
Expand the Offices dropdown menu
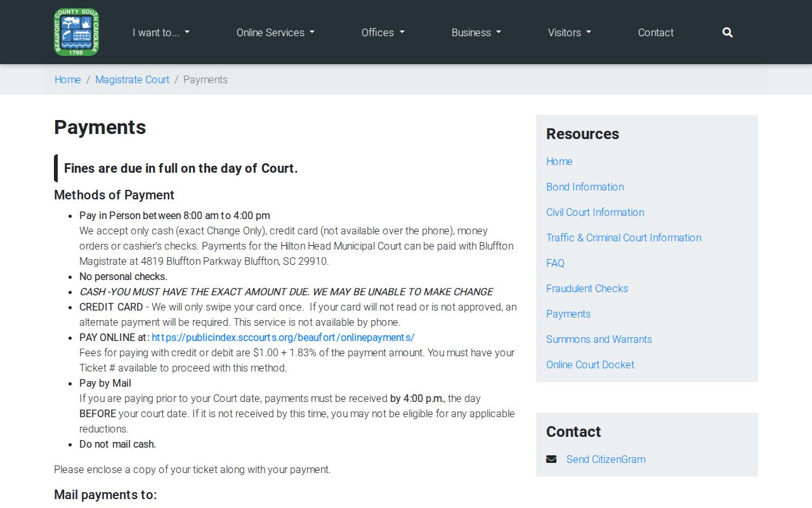(383, 32)
